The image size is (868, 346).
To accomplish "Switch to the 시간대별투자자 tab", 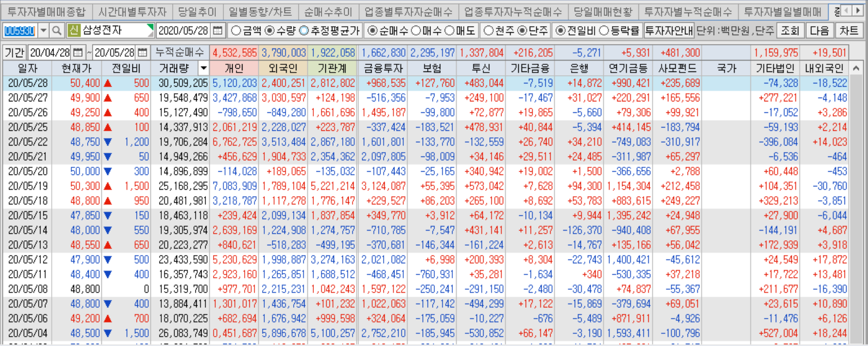I will [x=132, y=11].
